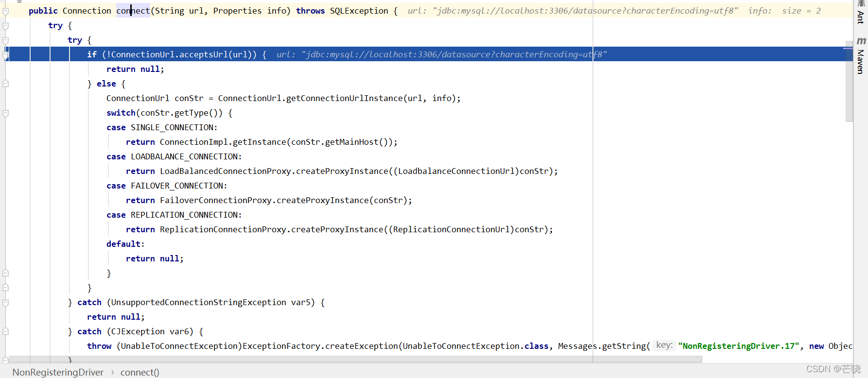Click connect() breadcrumb item
Image resolution: width=868 pixels, height=378 pixels.
(x=140, y=372)
